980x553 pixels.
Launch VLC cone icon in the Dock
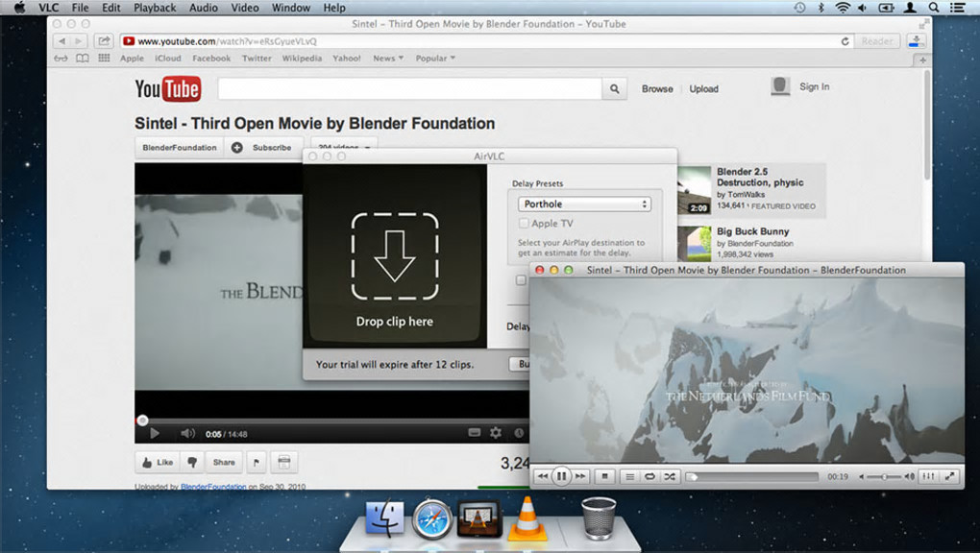(527, 517)
